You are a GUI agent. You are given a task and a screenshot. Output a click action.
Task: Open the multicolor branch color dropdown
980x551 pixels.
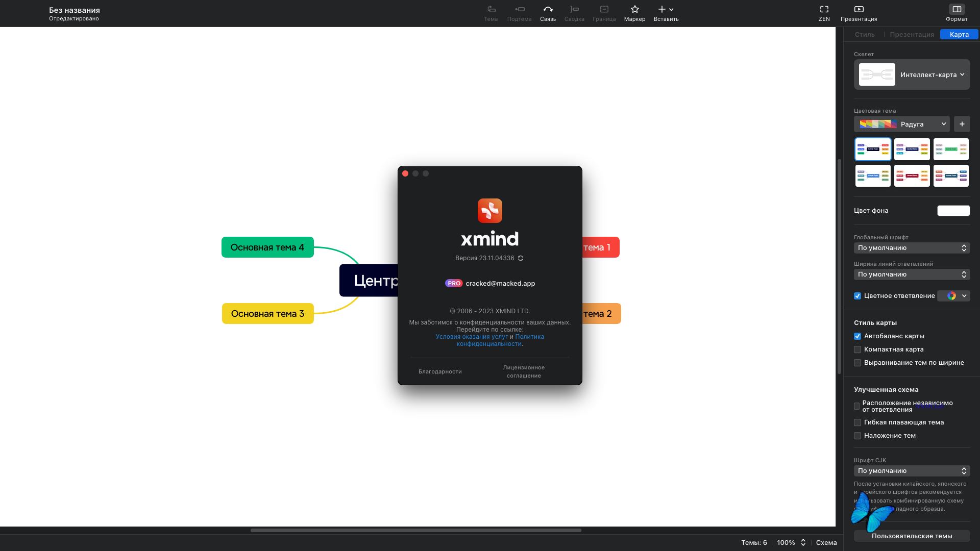(953, 296)
